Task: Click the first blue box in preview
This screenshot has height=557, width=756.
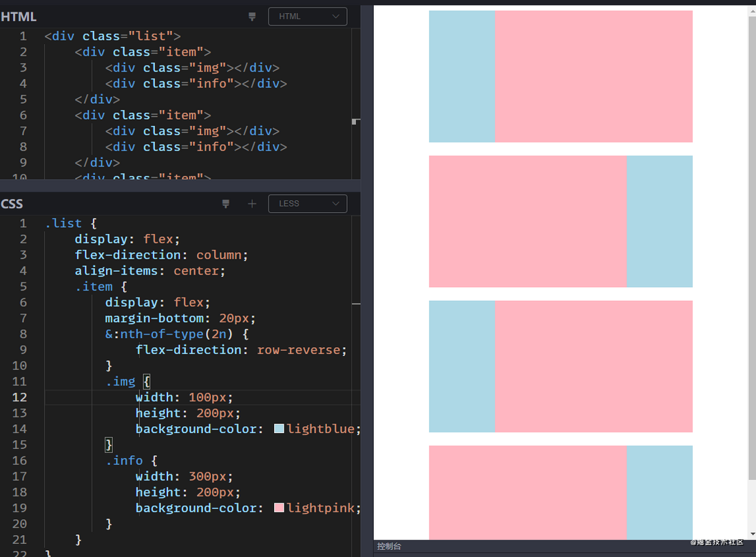Action: 462,76
